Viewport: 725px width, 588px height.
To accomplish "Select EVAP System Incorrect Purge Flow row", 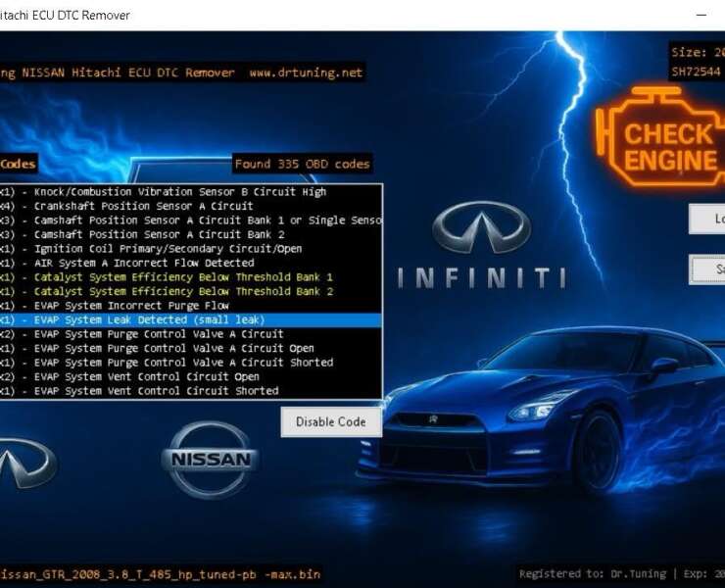I will tap(191, 306).
